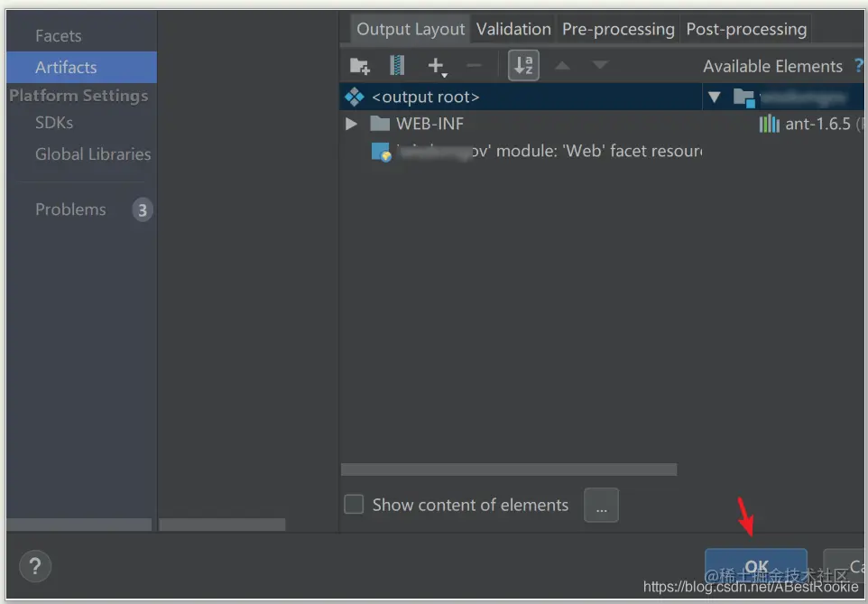Image resolution: width=868 pixels, height=604 pixels.
Task: Expand the WEB-INF folder node
Action: [x=351, y=124]
